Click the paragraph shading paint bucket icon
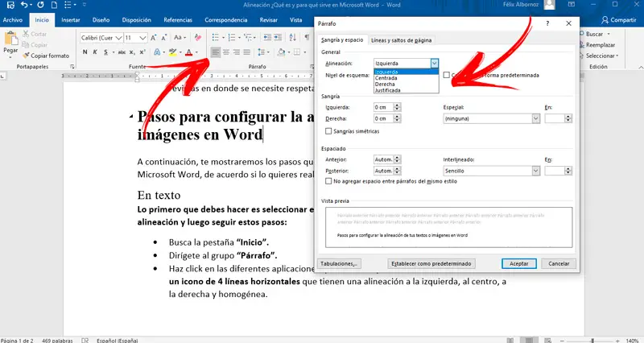The image size is (644, 343). [x=281, y=52]
